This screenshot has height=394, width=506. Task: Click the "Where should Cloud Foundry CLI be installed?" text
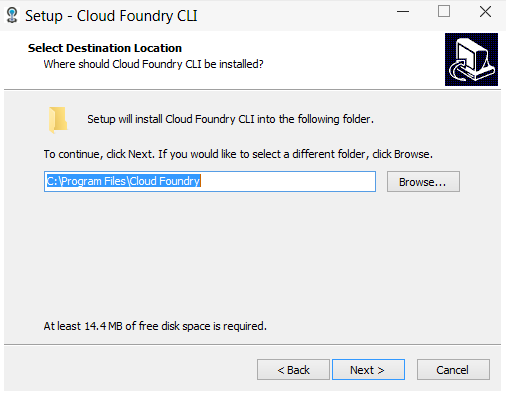(x=154, y=64)
